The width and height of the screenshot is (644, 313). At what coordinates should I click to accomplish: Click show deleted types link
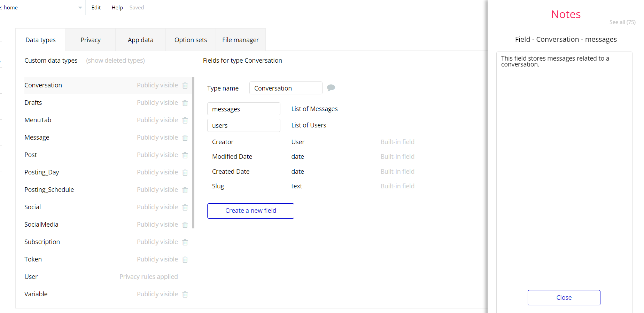[115, 61]
